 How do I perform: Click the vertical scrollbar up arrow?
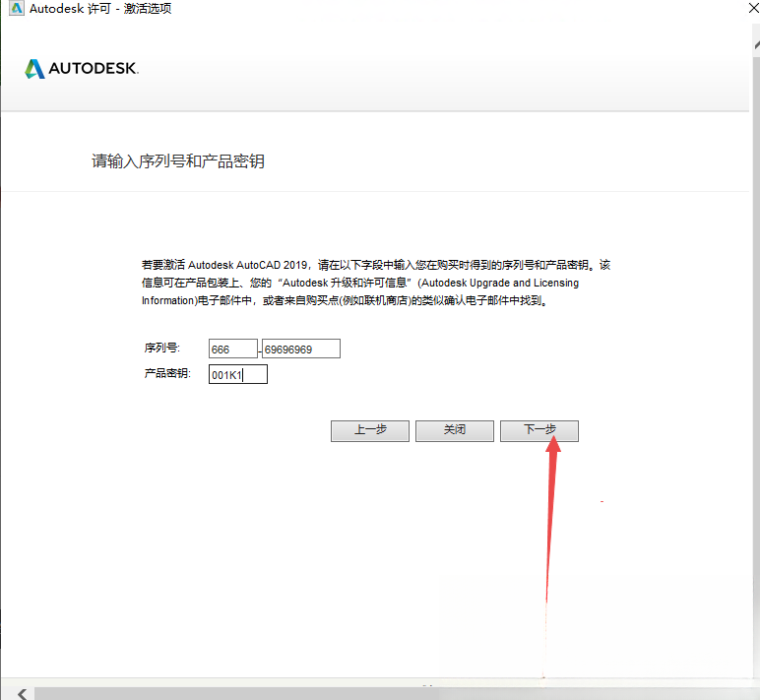(x=757, y=44)
